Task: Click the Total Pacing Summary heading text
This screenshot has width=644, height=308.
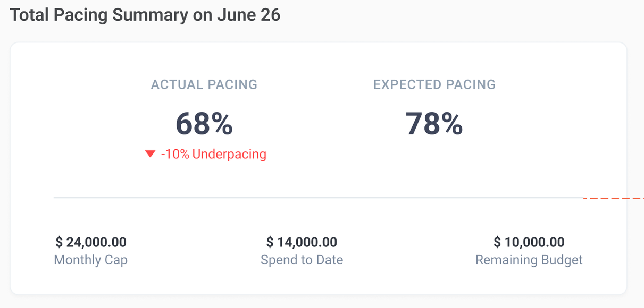Action: 99,15
